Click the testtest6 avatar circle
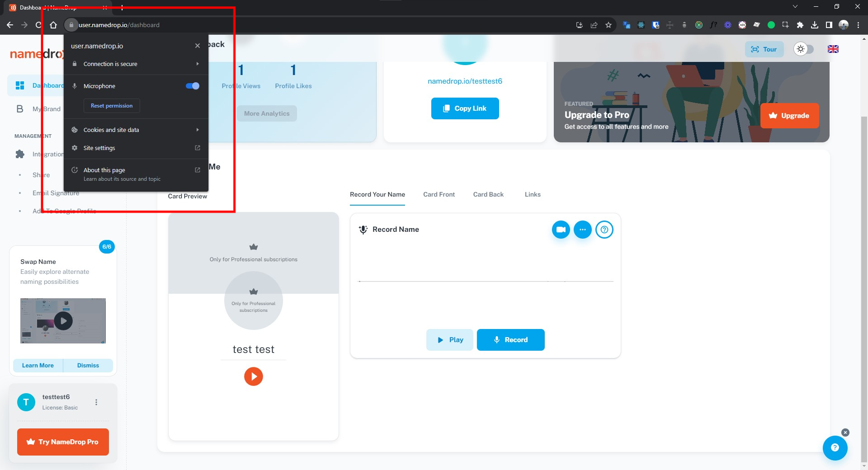The image size is (868, 470). click(x=26, y=402)
